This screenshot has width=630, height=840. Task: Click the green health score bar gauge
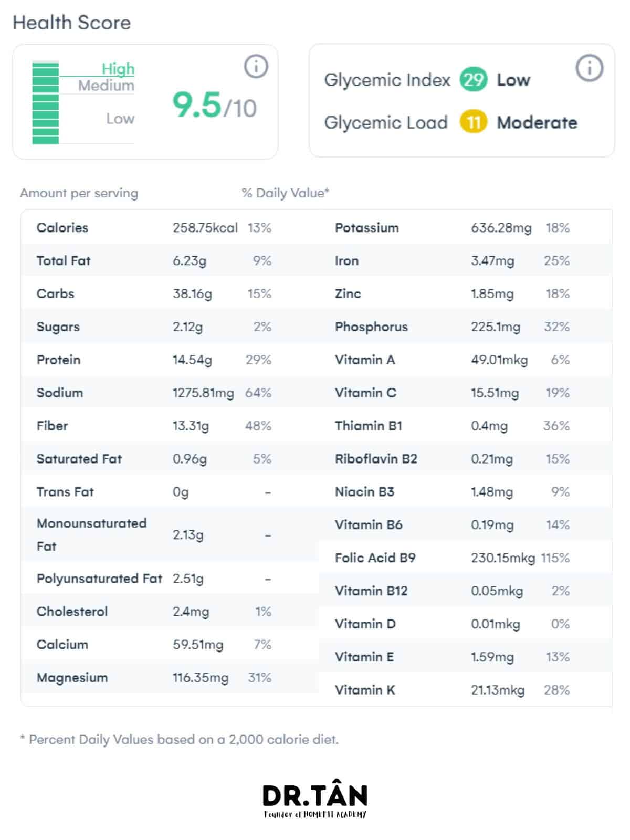click(46, 103)
